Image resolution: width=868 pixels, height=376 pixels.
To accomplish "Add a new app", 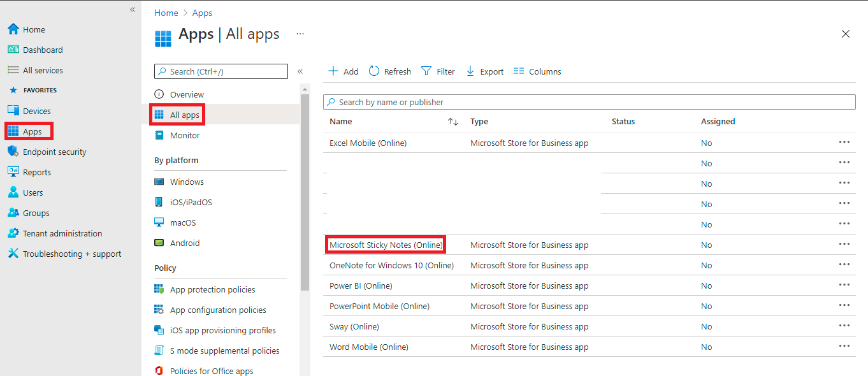I will [343, 71].
